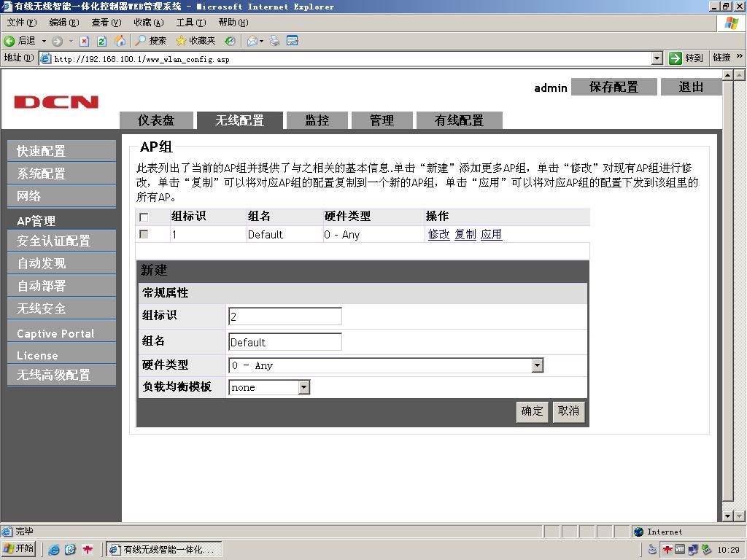Viewport: 747px width, 560px height.
Task: Click the Apply (应用) link for Default group
Action: pos(491,234)
